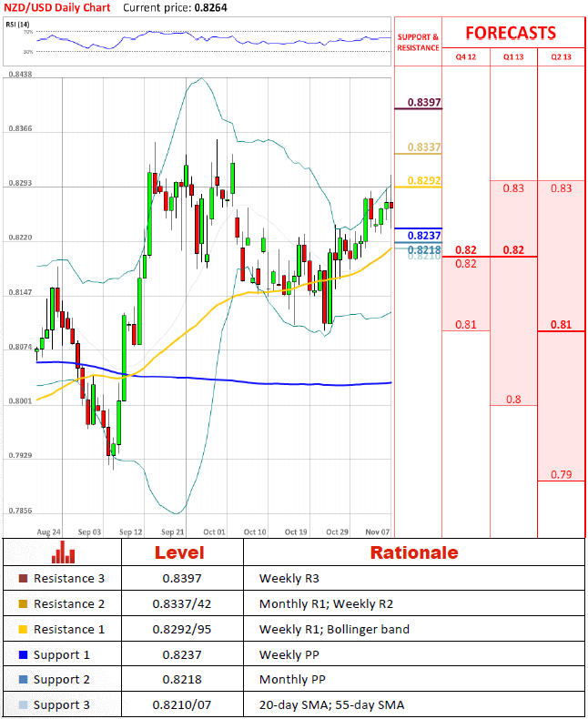Select the 0.8397 resistance level on chart
588x719 pixels.
(x=424, y=103)
